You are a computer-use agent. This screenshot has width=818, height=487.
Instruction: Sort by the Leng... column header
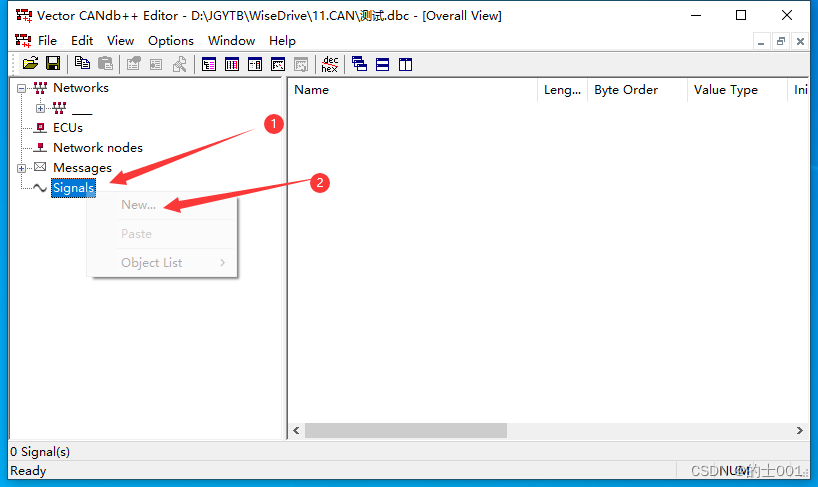(x=562, y=90)
